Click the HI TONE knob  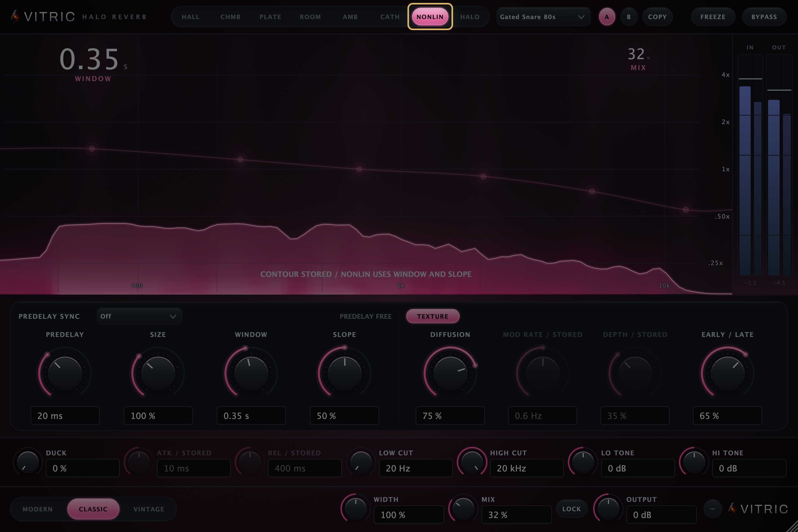point(694,462)
